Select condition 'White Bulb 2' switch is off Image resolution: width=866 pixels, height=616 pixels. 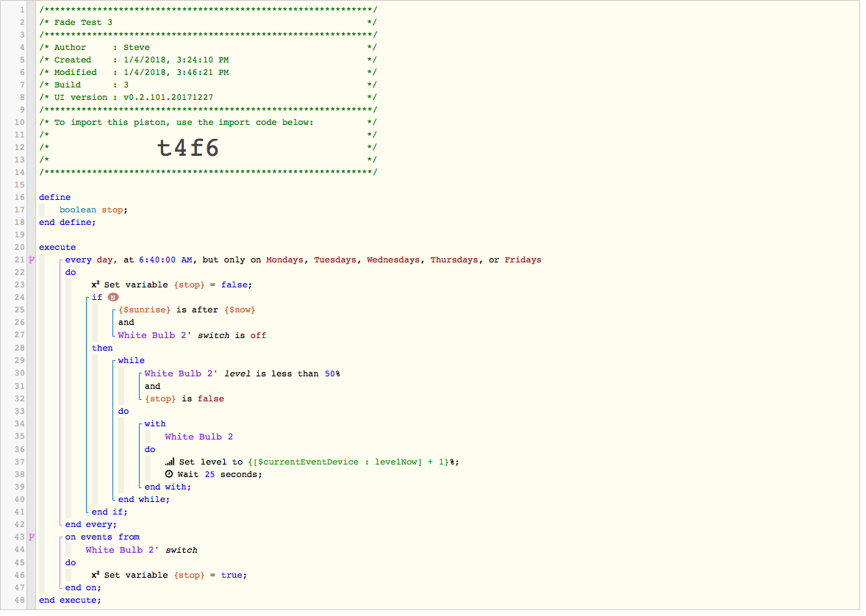192,335
